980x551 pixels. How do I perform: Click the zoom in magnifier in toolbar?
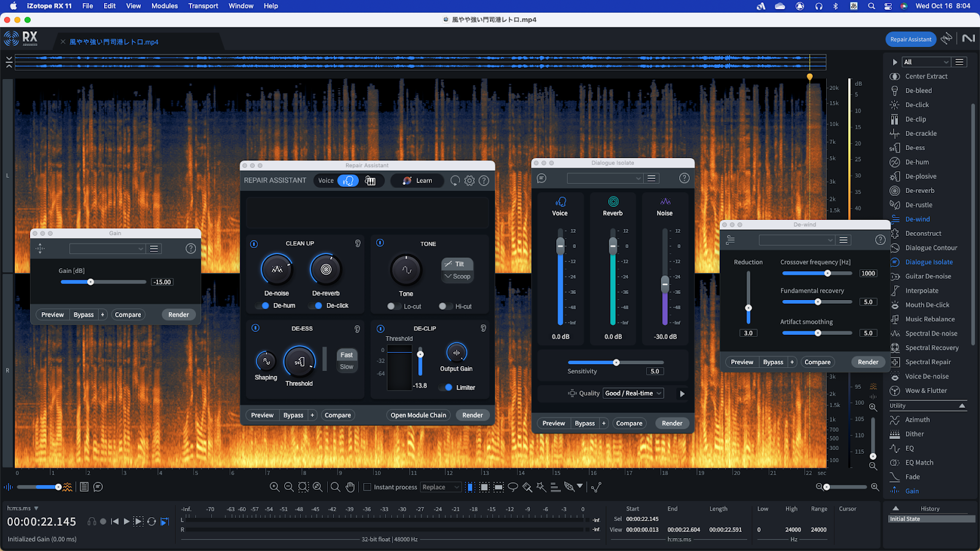tap(274, 487)
